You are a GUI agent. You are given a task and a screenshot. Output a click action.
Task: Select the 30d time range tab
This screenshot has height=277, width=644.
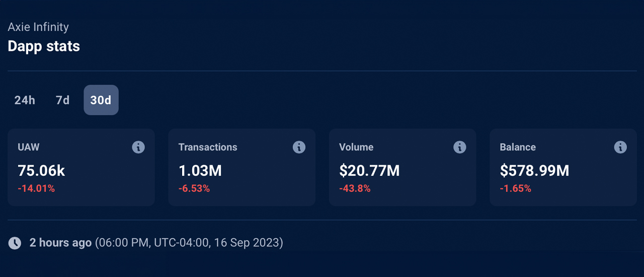(x=101, y=100)
